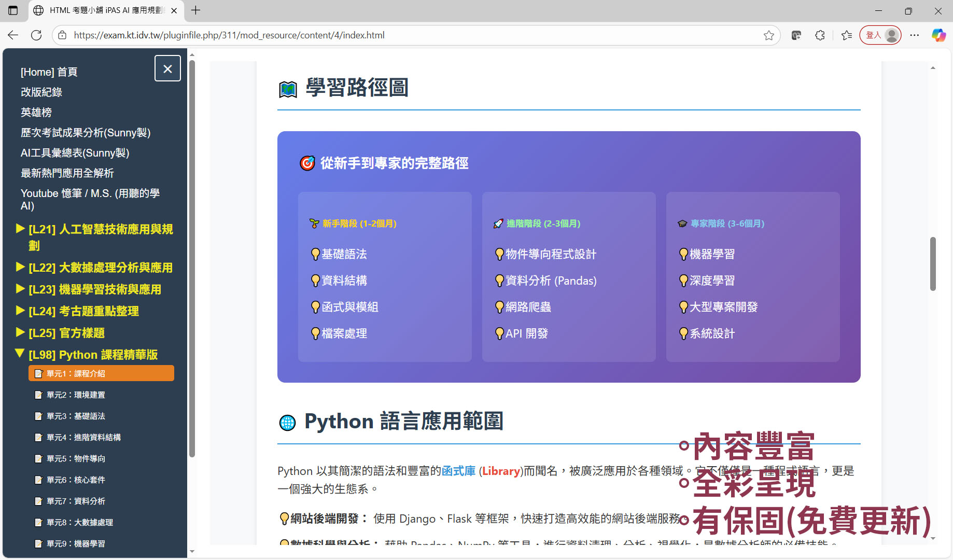The image size is (953, 560).
Task: Click in the browser address bar
Action: [415, 35]
